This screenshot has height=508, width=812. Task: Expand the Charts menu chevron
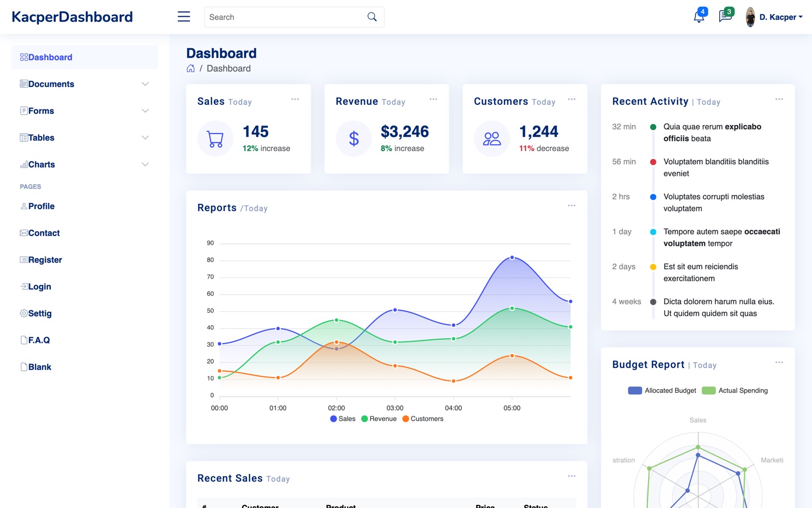(x=145, y=165)
